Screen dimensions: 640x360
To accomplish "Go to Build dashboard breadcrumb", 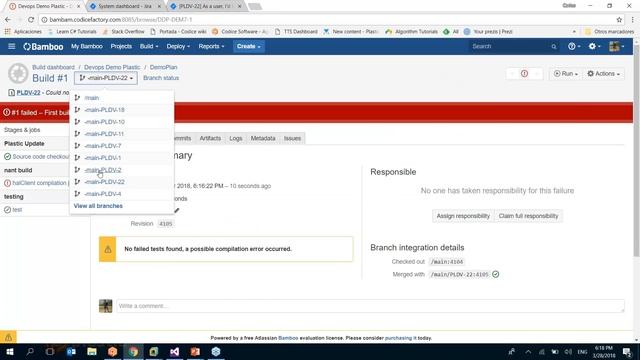I will click(x=53, y=67).
